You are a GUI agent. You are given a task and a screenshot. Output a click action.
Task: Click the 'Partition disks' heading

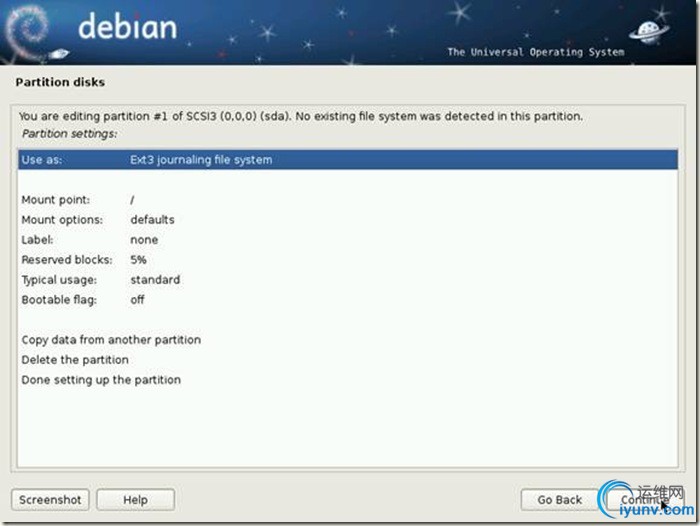60,82
